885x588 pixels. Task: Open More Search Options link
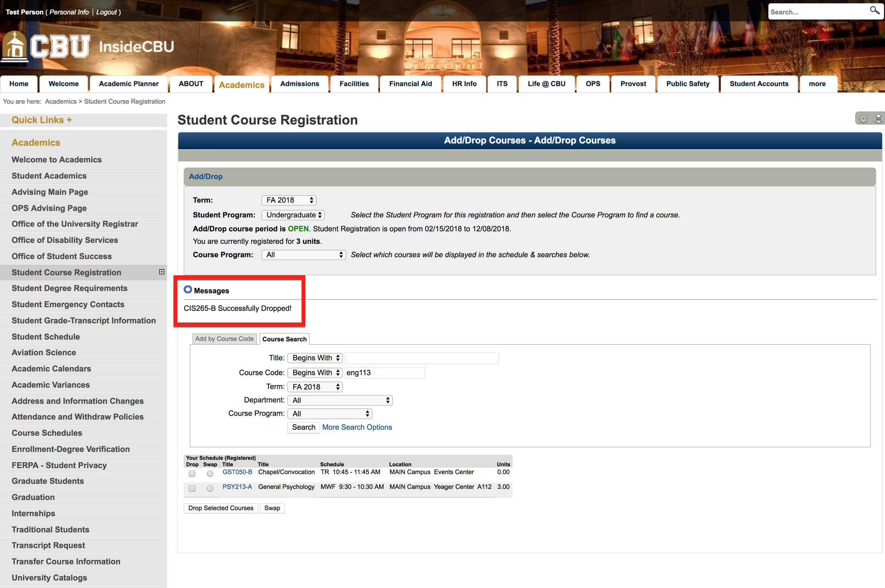point(357,427)
